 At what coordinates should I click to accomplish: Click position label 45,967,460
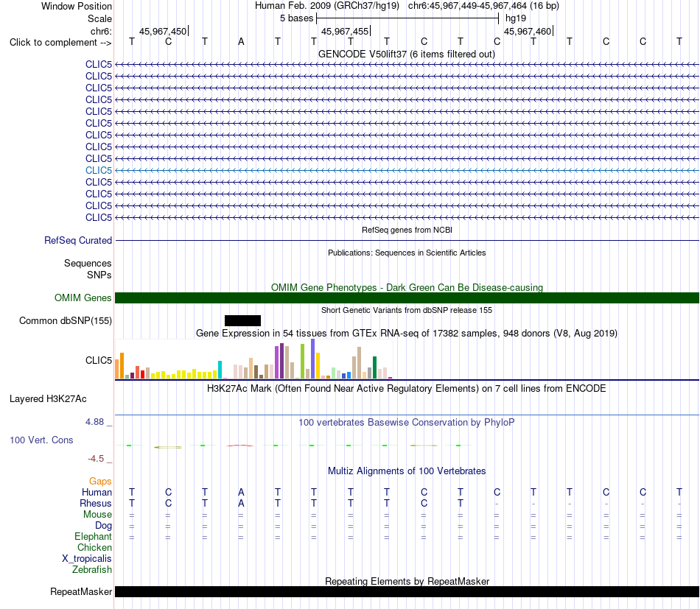(528, 31)
